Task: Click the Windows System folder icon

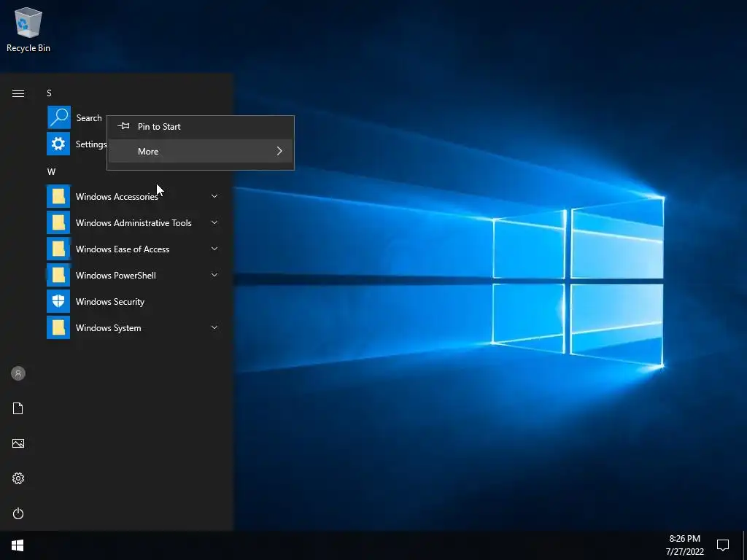Action: pyautogui.click(x=58, y=327)
